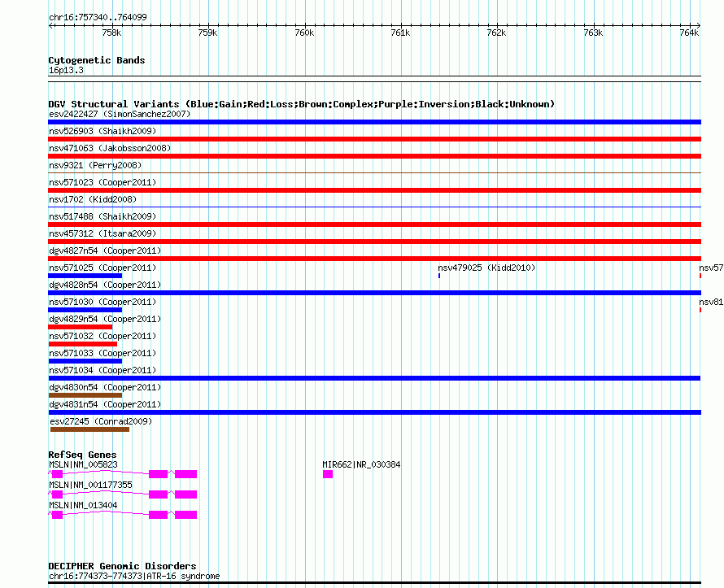
Task: Click the short red bar under dgv4829n54
Action: pos(81,327)
